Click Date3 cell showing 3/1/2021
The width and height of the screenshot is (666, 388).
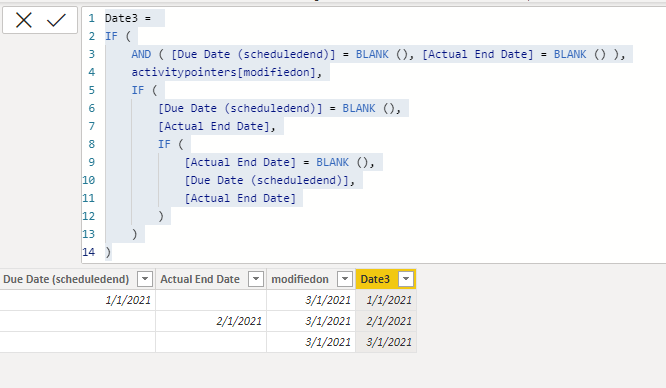click(x=386, y=342)
